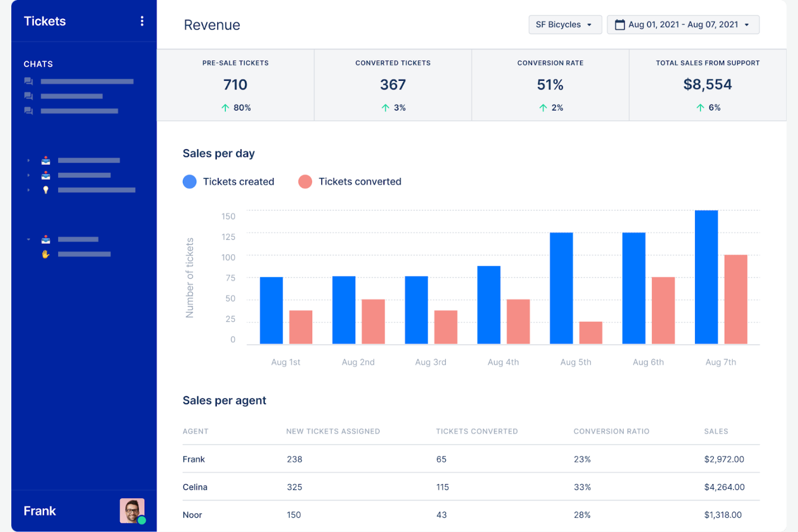Image resolution: width=798 pixels, height=532 pixels.
Task: Sort by the SALES column header
Action: 716,431
